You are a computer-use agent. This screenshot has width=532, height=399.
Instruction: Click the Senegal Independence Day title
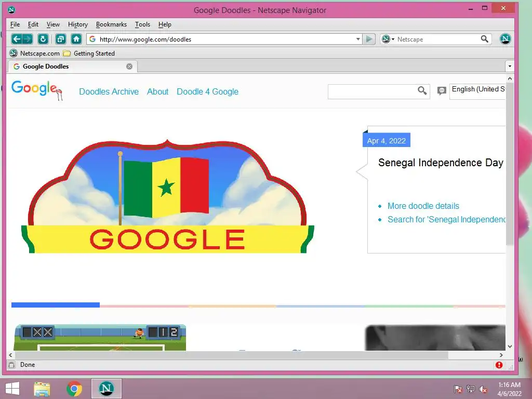pyautogui.click(x=441, y=163)
